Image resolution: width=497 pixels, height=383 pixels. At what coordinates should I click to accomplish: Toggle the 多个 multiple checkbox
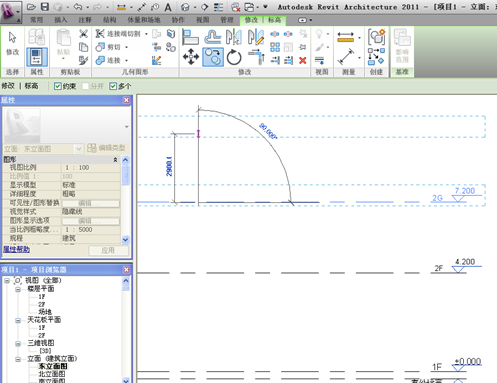pyautogui.click(x=113, y=86)
